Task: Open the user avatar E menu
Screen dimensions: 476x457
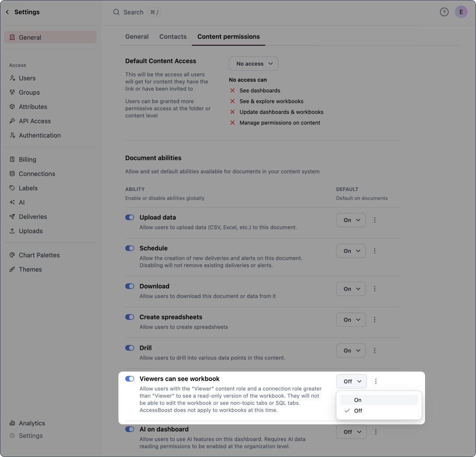Action: coord(461,12)
